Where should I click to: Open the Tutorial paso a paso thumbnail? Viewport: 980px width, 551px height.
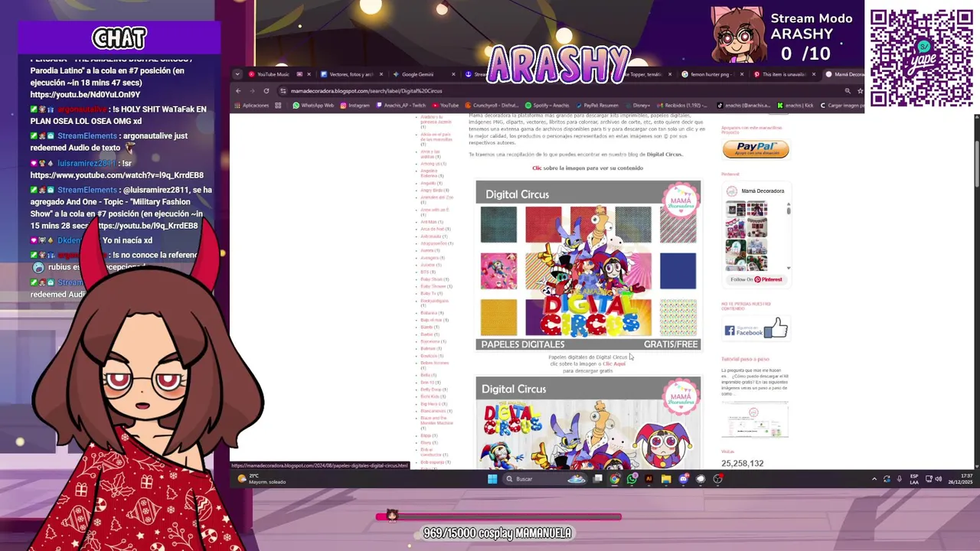tap(754, 420)
